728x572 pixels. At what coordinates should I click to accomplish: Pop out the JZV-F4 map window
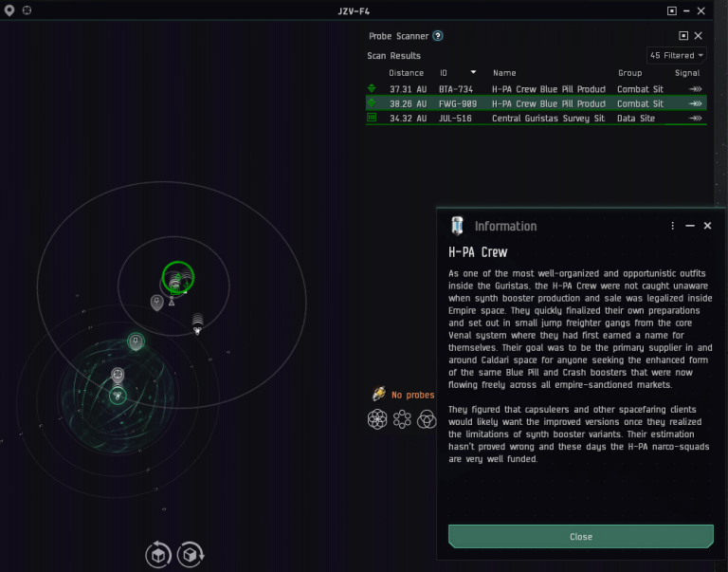click(671, 10)
